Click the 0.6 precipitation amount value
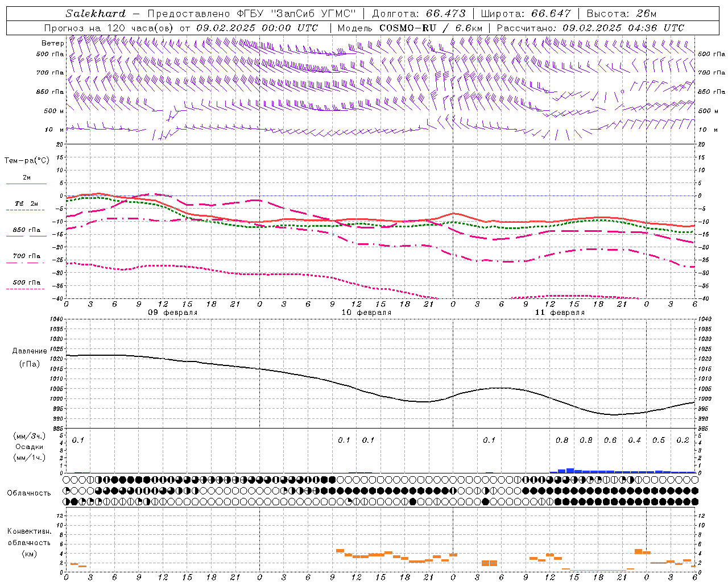 610,440
